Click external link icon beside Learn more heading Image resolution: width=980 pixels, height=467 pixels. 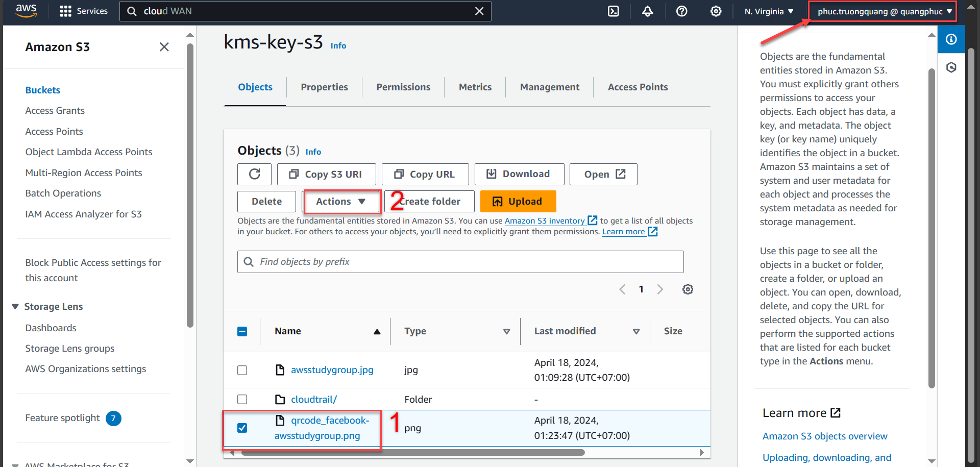coord(836,412)
